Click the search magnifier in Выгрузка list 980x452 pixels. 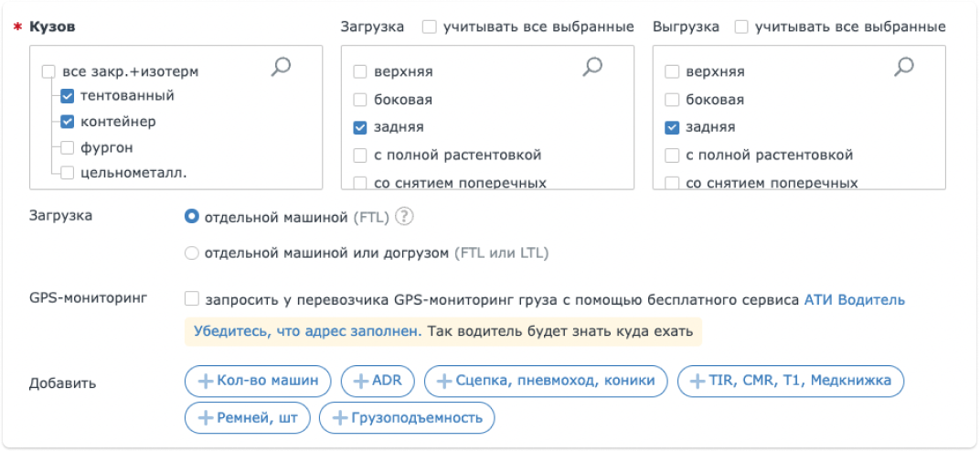point(904,66)
